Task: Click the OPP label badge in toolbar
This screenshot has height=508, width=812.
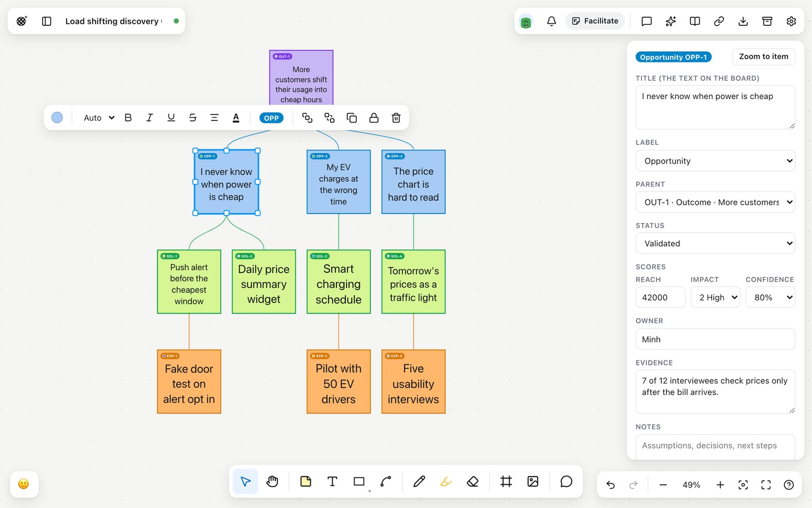Action: (272, 118)
